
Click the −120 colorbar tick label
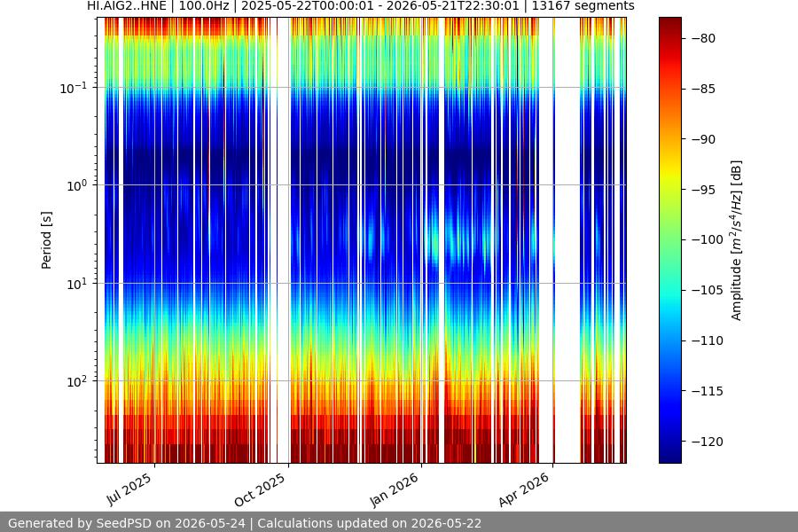tap(707, 441)
